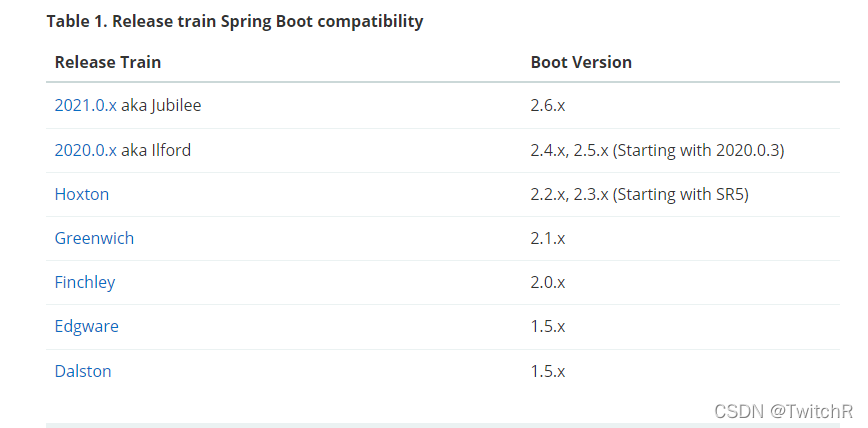Click the boot version cell mentioning 2020.0.3
Image resolution: width=868 pixels, height=428 pixels.
click(657, 150)
